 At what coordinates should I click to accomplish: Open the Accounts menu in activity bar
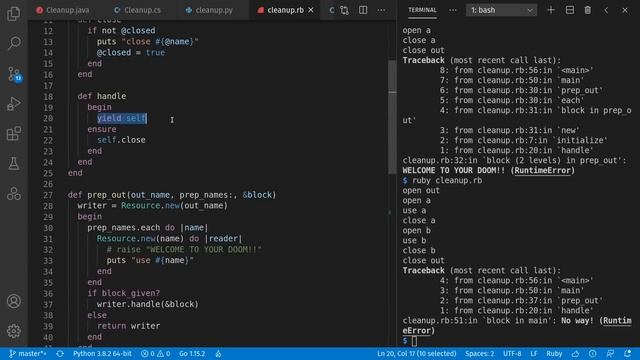pyautogui.click(x=13, y=301)
